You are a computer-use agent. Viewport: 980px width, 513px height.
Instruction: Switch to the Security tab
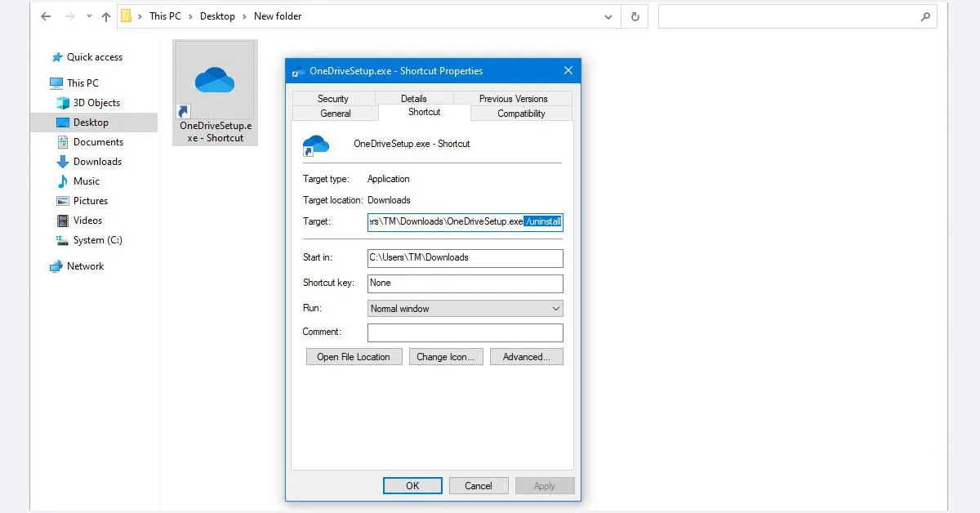[333, 99]
